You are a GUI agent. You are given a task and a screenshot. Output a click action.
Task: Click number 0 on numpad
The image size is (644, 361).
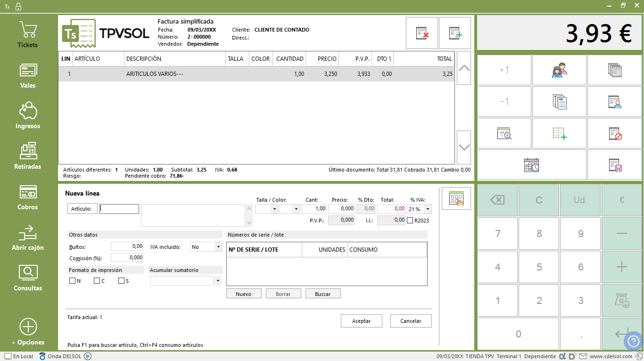518,334
